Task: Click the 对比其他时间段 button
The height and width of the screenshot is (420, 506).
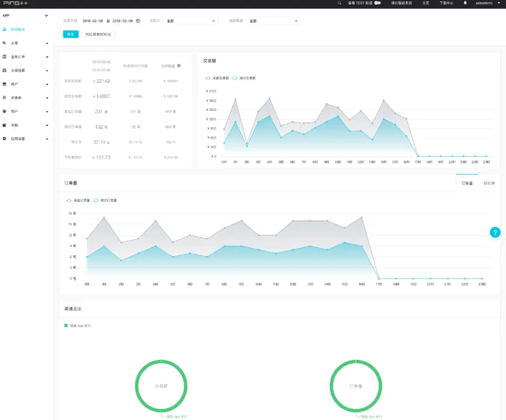Action: 98,34
